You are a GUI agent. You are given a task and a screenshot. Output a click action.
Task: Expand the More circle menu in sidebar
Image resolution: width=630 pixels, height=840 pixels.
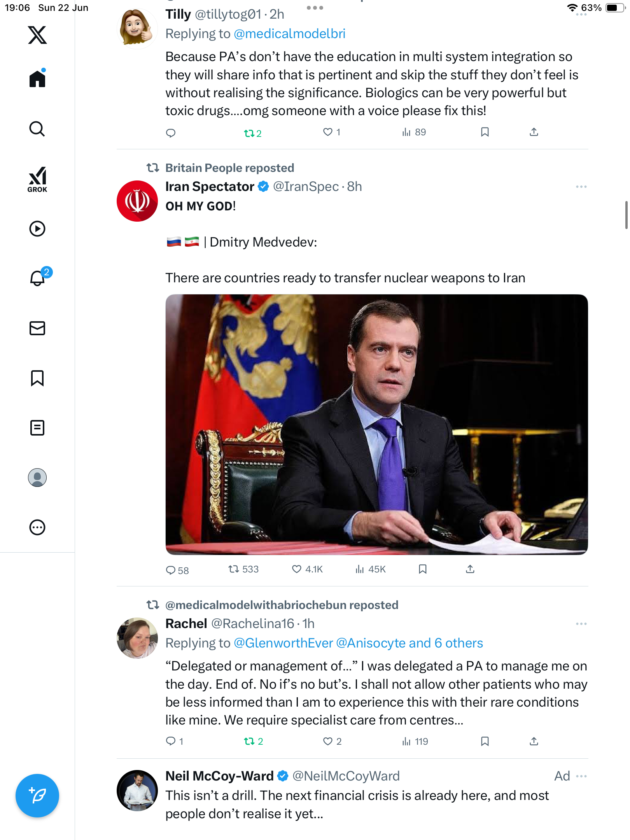point(37,527)
